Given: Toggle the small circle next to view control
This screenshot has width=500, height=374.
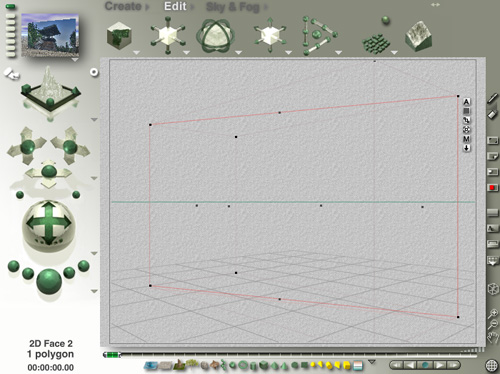Looking at the screenshot, I should coord(94,72).
